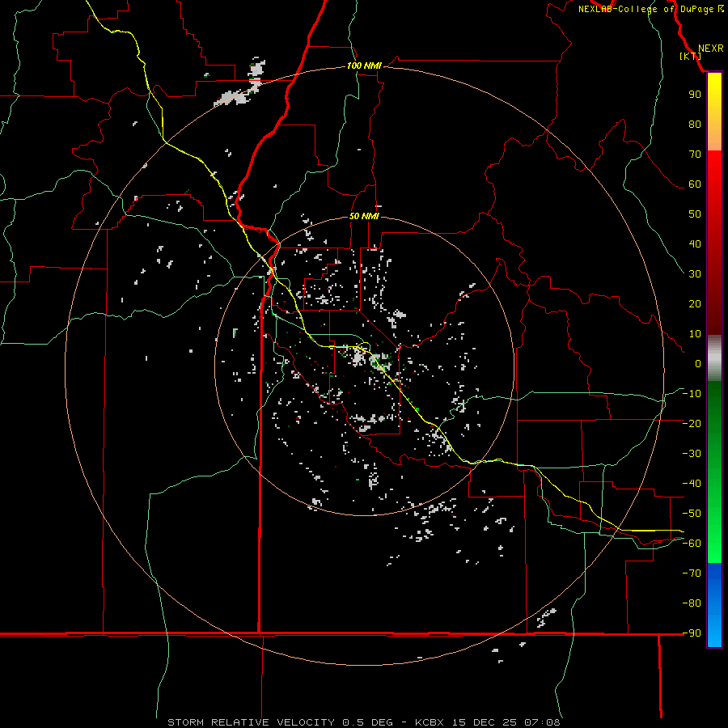
Task: Click the 50 value on velocity scale
Action: 695,214
